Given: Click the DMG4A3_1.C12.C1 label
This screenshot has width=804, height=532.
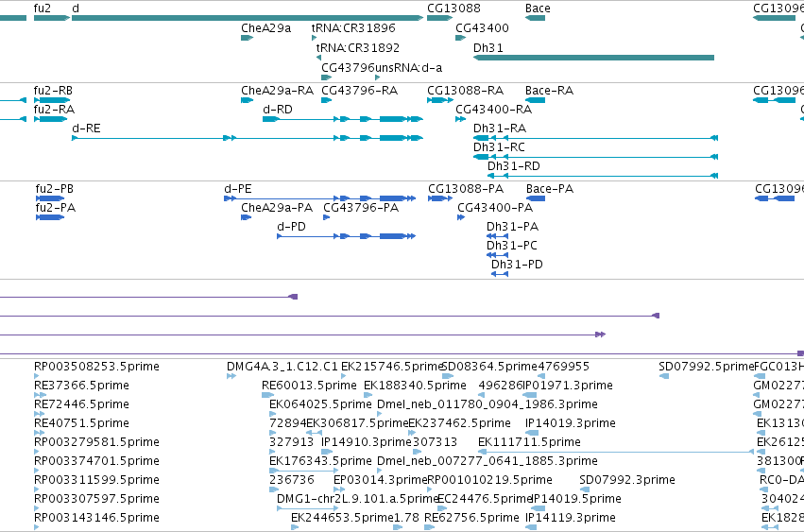Looking at the screenshot, I should pos(282,367).
